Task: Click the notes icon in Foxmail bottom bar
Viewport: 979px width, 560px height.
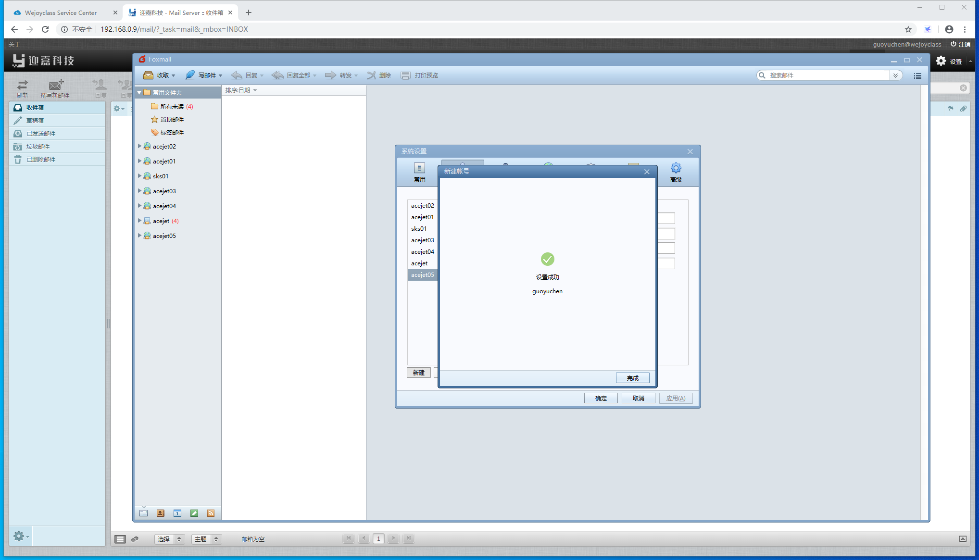Action: tap(194, 513)
